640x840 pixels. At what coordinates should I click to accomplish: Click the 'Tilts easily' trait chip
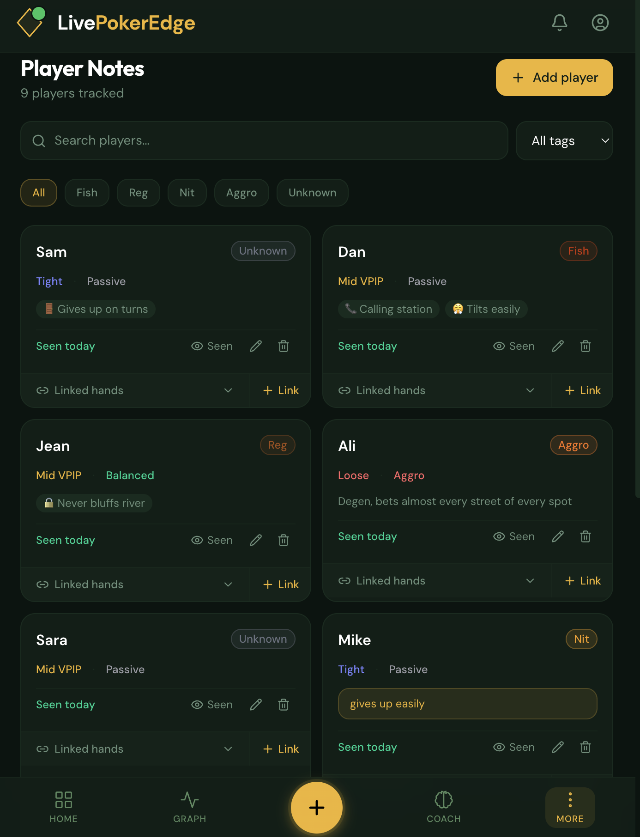[x=486, y=309]
